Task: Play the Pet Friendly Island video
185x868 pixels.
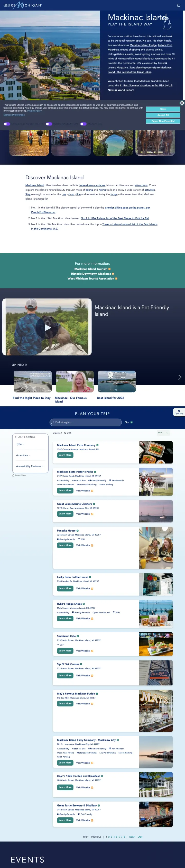Action: click(48, 327)
